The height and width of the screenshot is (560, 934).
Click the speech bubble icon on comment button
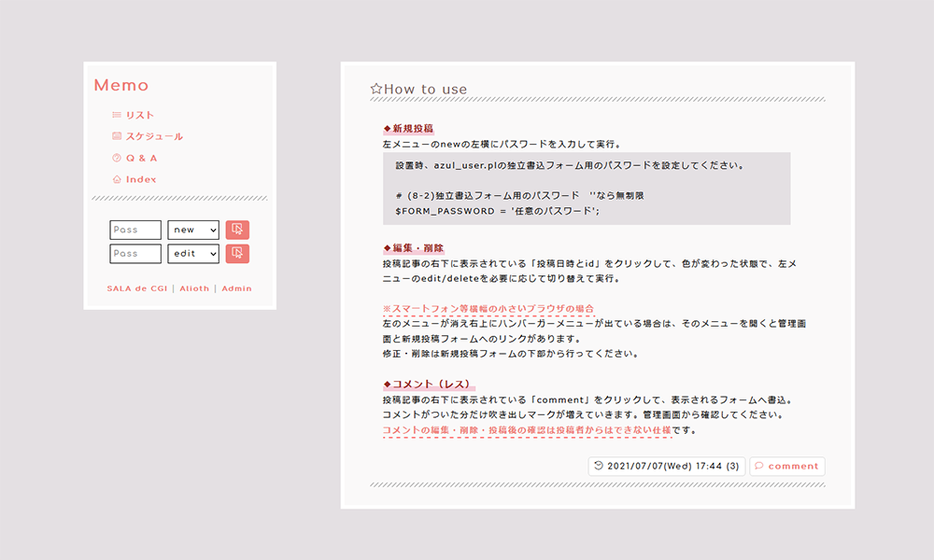pyautogui.click(x=758, y=466)
